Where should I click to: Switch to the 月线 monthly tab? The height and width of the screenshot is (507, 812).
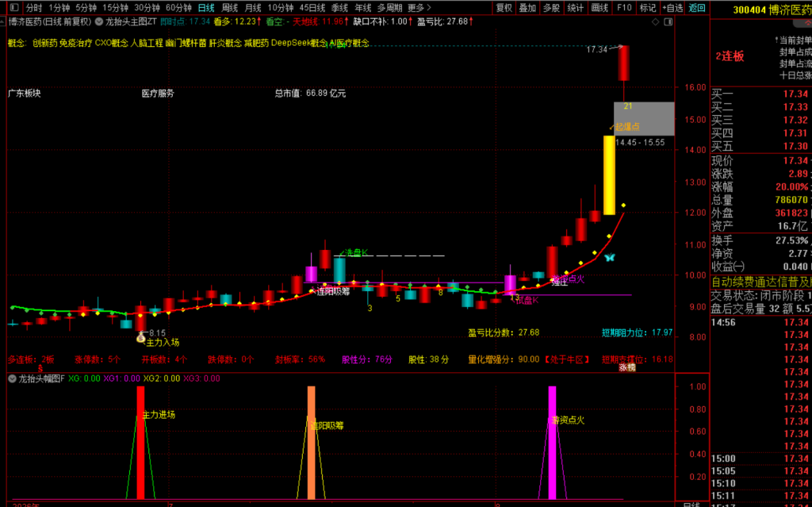pyautogui.click(x=253, y=8)
